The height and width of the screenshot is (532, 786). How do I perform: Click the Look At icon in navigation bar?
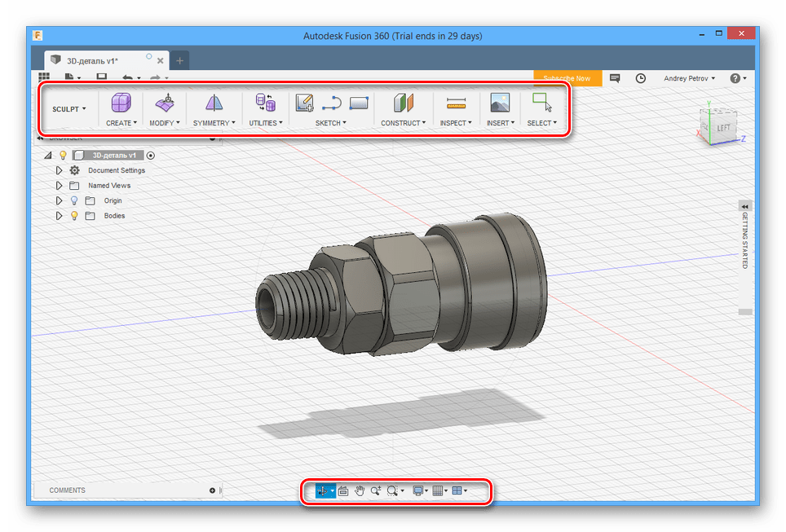343,490
